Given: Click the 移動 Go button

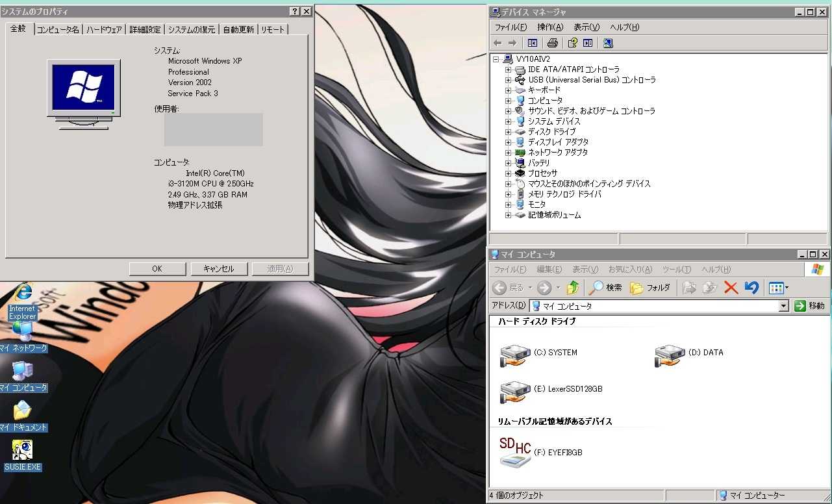Looking at the screenshot, I should 810,306.
